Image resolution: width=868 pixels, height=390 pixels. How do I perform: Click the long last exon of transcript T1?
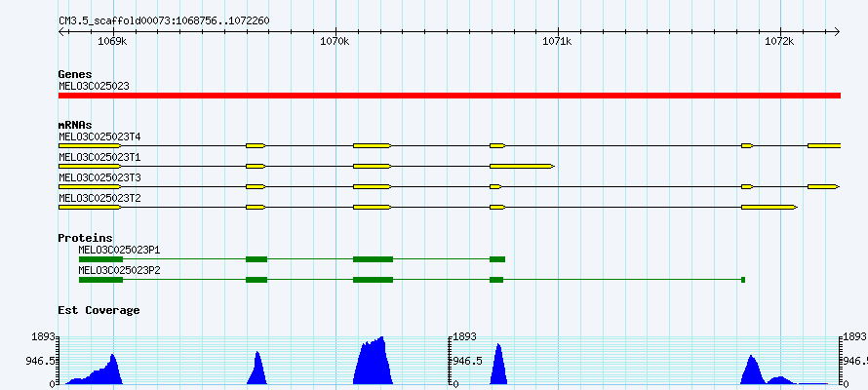pyautogui.click(x=522, y=166)
